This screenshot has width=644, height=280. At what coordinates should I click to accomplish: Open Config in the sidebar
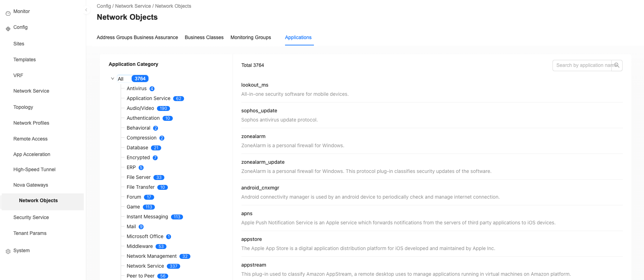(x=20, y=27)
